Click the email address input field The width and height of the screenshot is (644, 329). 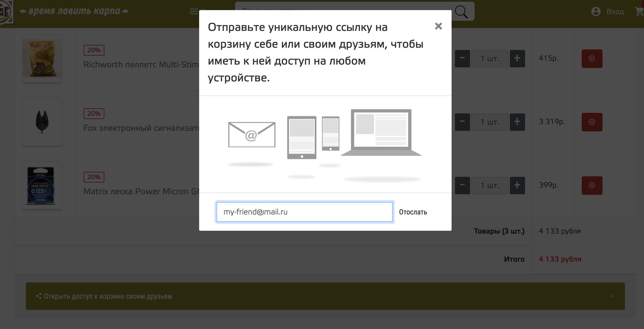click(x=304, y=212)
